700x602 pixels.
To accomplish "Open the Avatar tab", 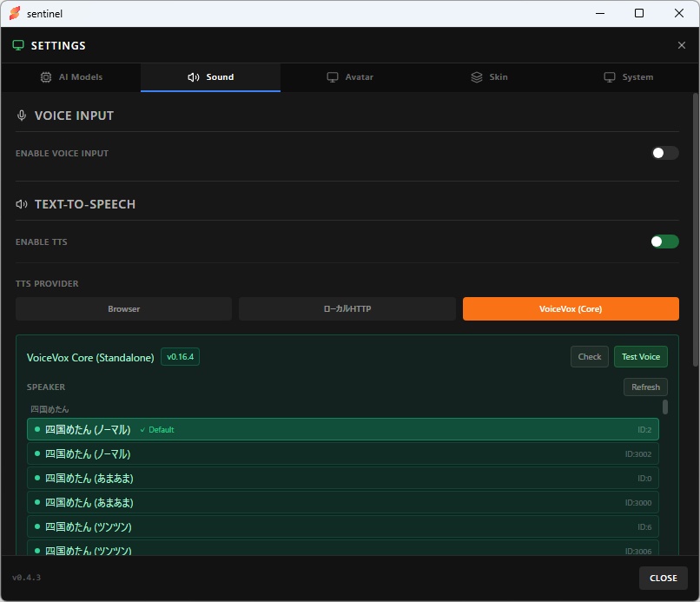I will (350, 77).
